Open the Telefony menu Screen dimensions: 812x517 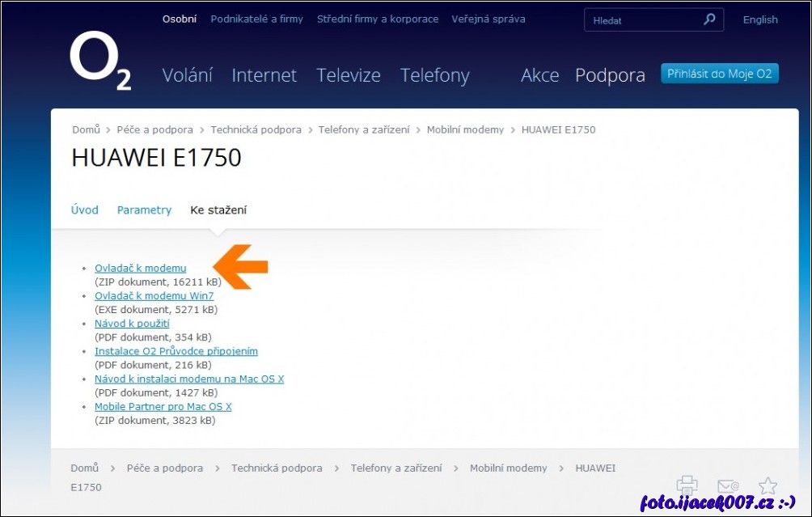click(x=434, y=74)
